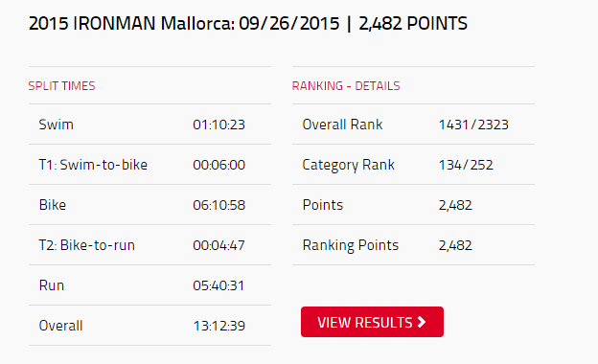
Task: Click the category rank value 134/252
Action: (x=466, y=165)
